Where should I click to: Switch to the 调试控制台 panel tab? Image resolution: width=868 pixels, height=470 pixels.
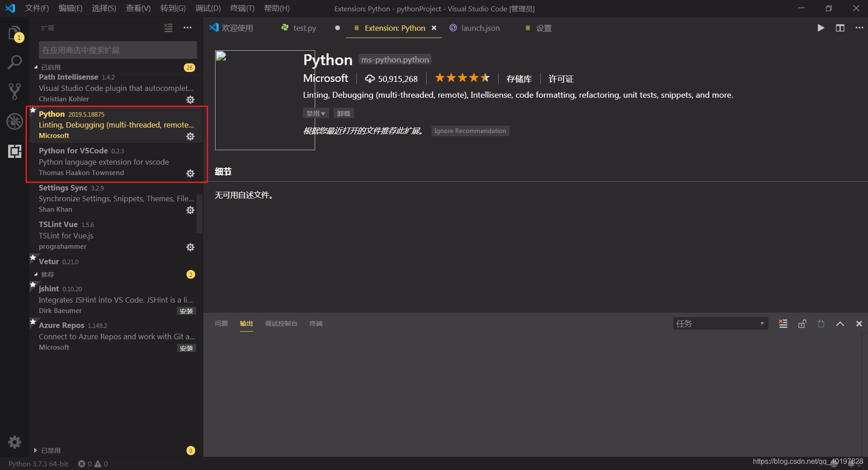(x=281, y=323)
